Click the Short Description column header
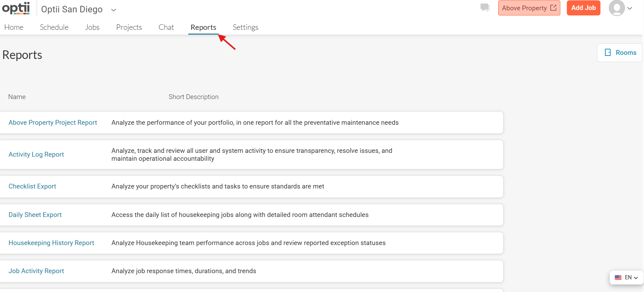Screen dimensions: 644x292 coord(193,97)
